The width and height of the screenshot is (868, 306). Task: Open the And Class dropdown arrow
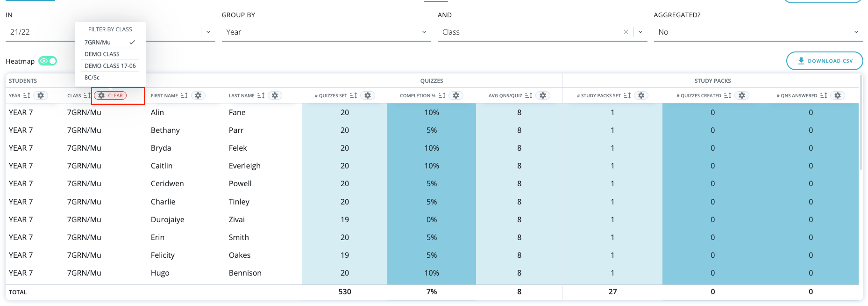(x=640, y=32)
